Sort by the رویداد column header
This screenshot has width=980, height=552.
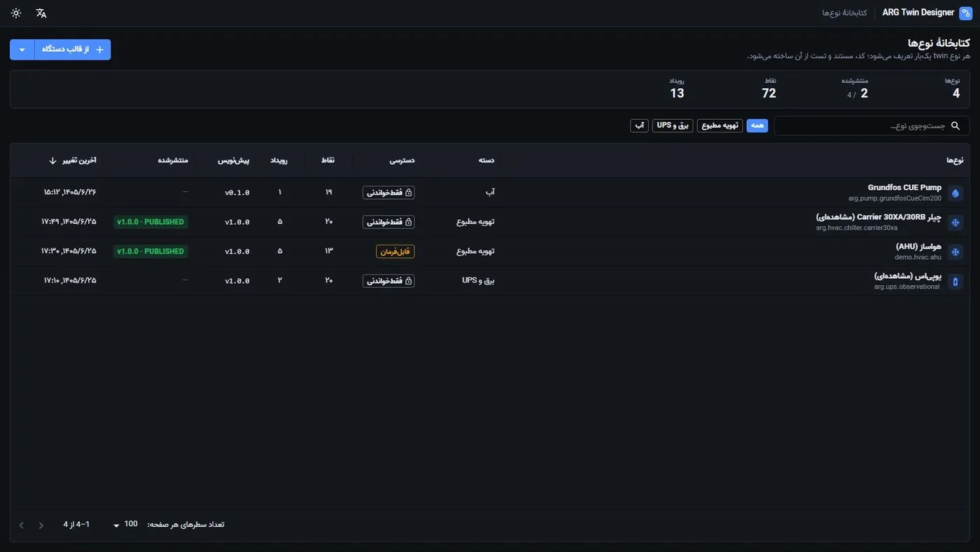(x=279, y=160)
